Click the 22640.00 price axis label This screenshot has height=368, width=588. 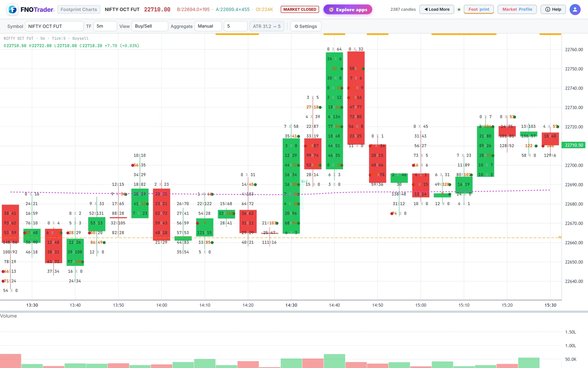pyautogui.click(x=574, y=281)
